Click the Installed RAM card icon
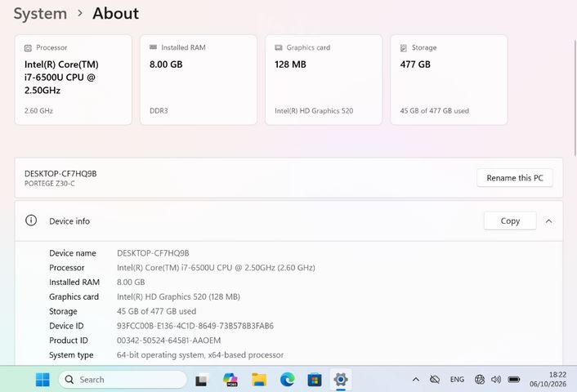This screenshot has height=392, width=577. click(153, 47)
